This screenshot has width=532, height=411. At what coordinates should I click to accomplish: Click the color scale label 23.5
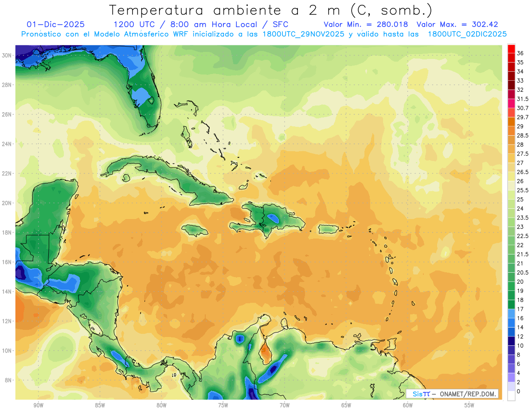pos(523,218)
